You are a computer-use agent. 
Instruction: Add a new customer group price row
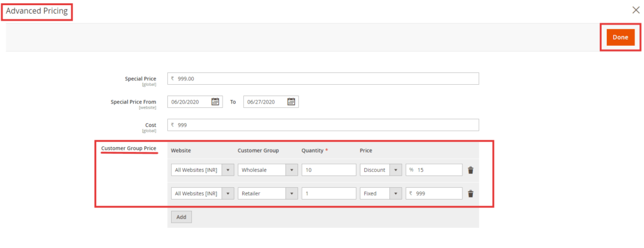pos(182,217)
